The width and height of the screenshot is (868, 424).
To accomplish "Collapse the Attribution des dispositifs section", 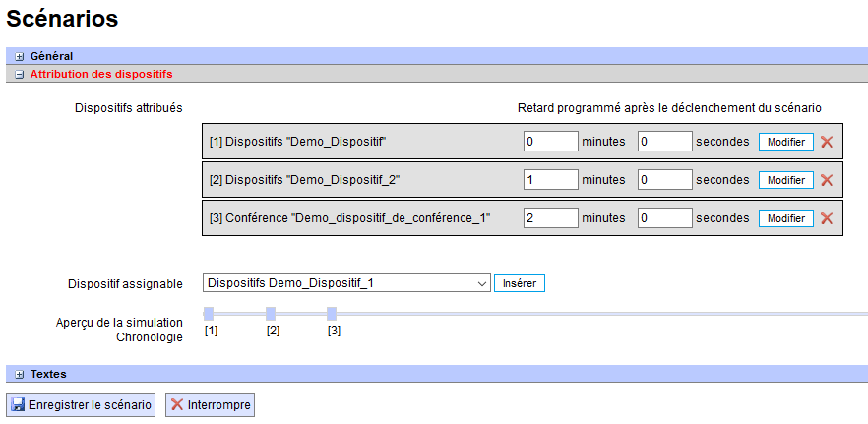I will [x=19, y=74].
